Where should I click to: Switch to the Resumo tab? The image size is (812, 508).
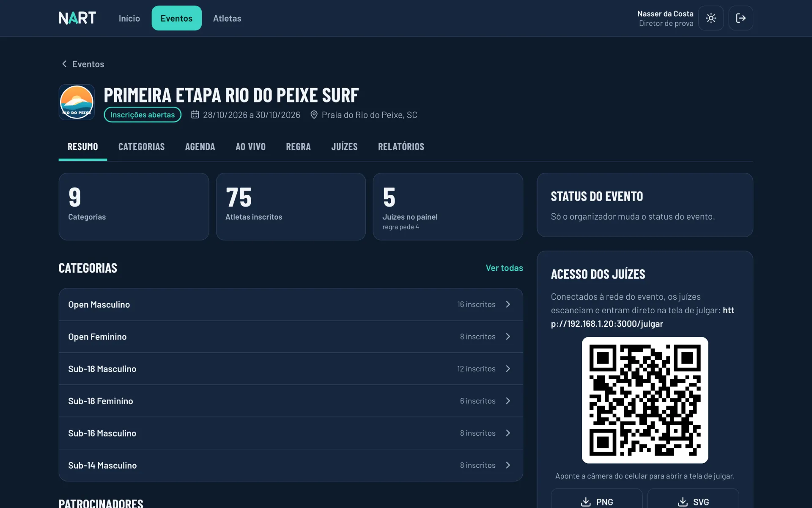pyautogui.click(x=83, y=147)
